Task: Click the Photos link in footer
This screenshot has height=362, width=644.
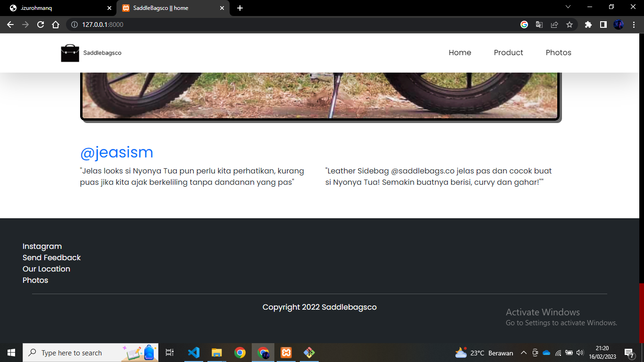Action: click(x=35, y=280)
